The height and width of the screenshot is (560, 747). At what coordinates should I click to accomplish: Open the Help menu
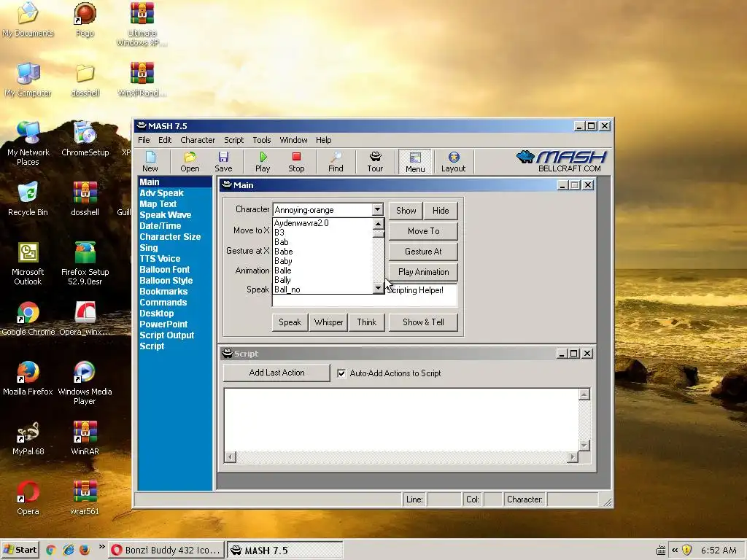[x=323, y=140]
